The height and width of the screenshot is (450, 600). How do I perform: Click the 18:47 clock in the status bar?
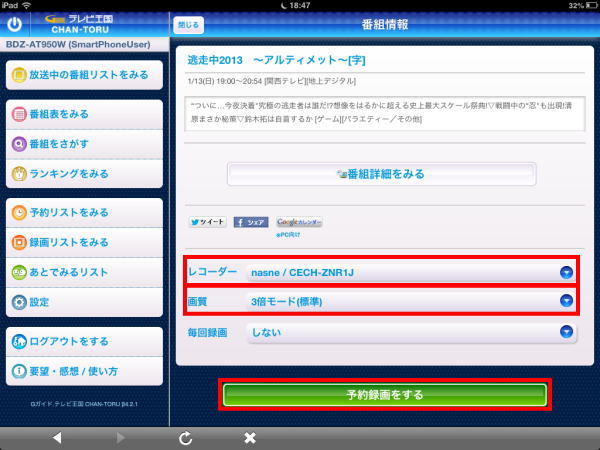(300, 5)
